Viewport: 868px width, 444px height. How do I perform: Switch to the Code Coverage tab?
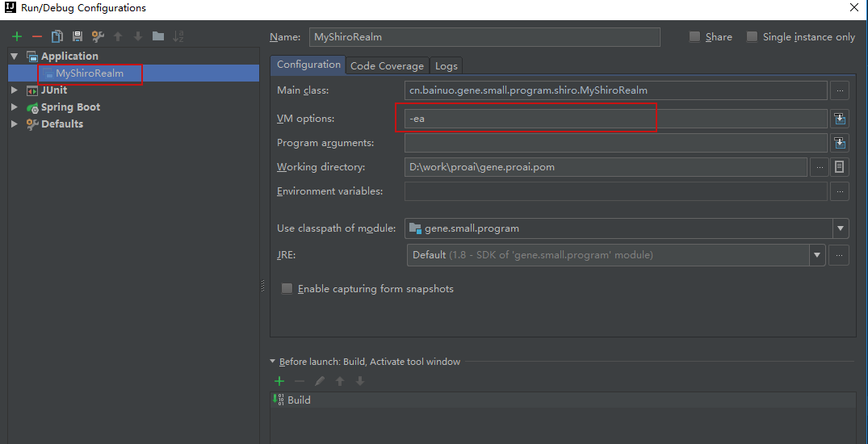coord(387,66)
